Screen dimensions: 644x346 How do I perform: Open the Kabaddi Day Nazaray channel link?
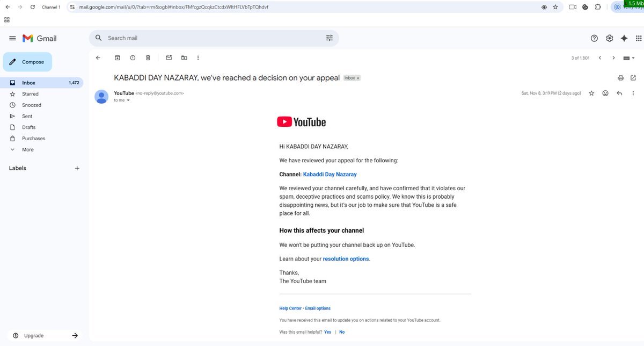(x=330, y=174)
